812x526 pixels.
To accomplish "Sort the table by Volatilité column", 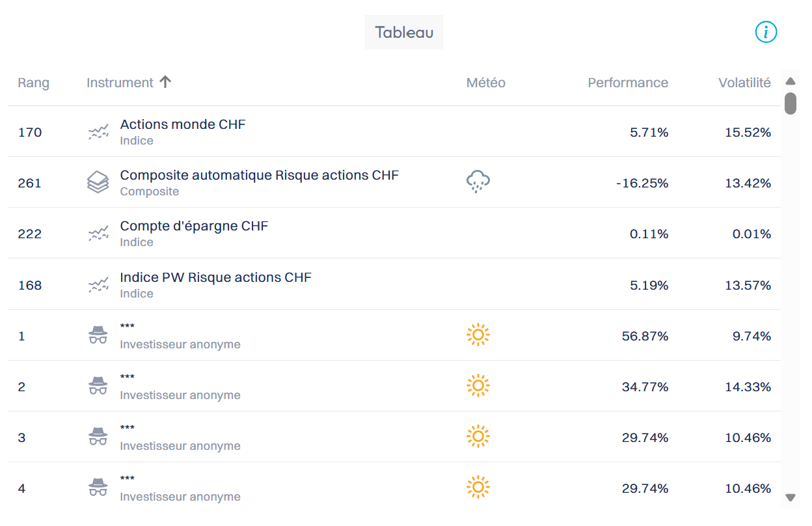I will 744,83.
